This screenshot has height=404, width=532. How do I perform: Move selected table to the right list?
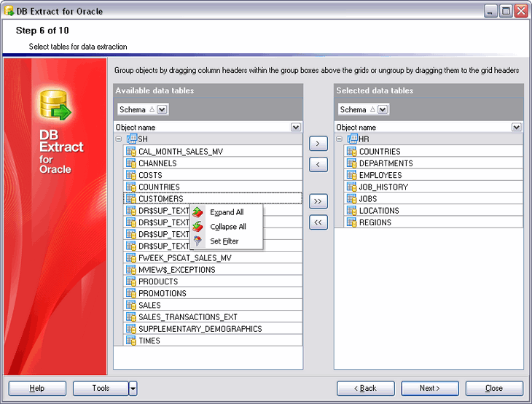(x=318, y=144)
